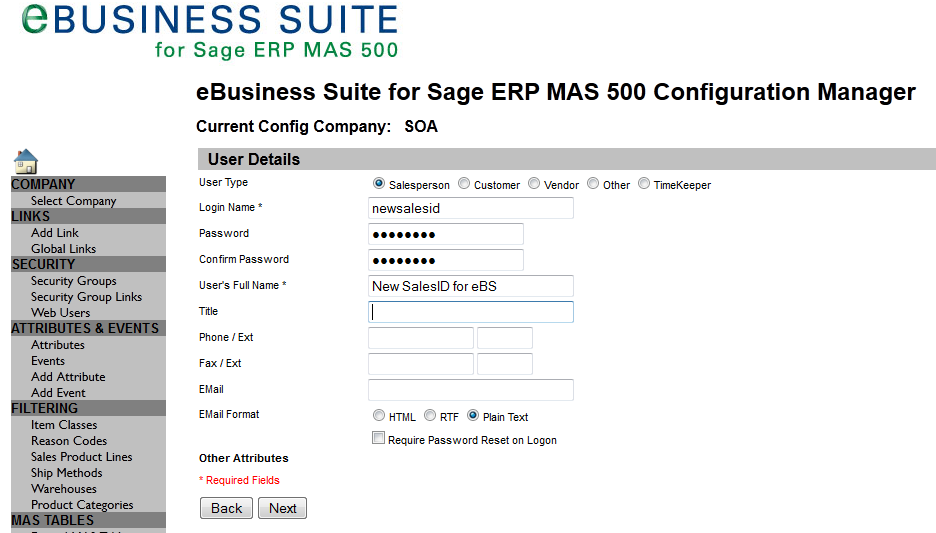Click into the Title field
Screen dimensions: 936x533
pyautogui.click(x=470, y=312)
